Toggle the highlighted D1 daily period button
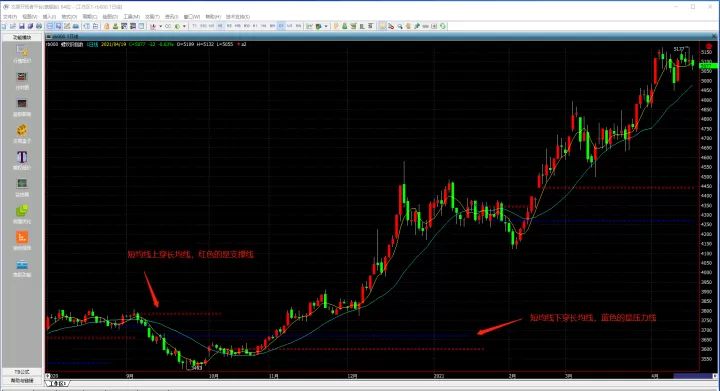This screenshot has height=391, width=720. (x=281, y=26)
